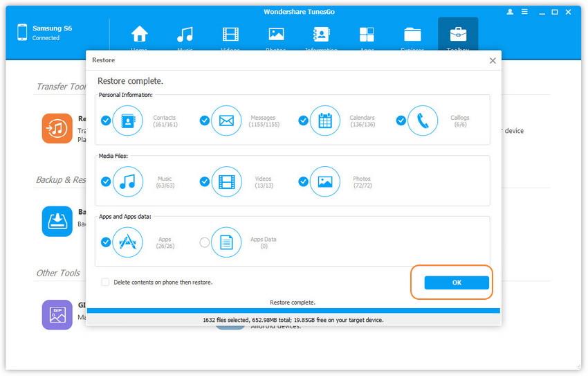Select the Apps Data radio option

(204, 242)
